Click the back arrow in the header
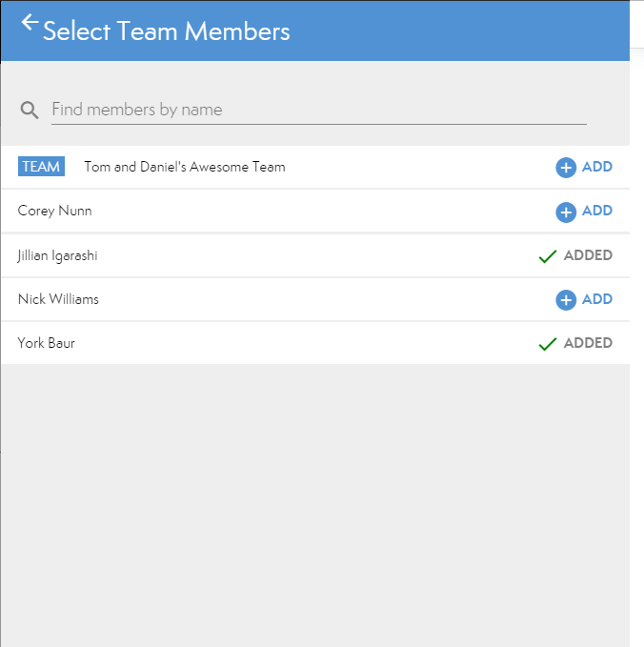Image resolution: width=644 pixels, height=647 pixels. (x=30, y=23)
